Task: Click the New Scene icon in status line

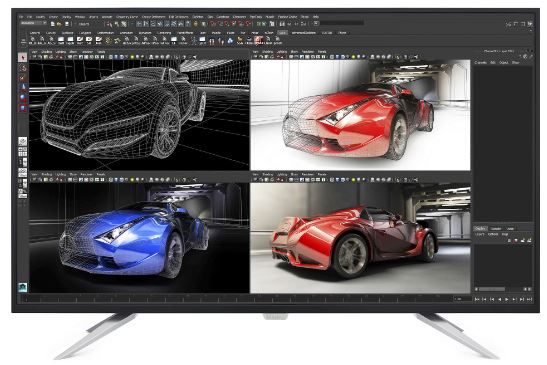Action: (52, 24)
